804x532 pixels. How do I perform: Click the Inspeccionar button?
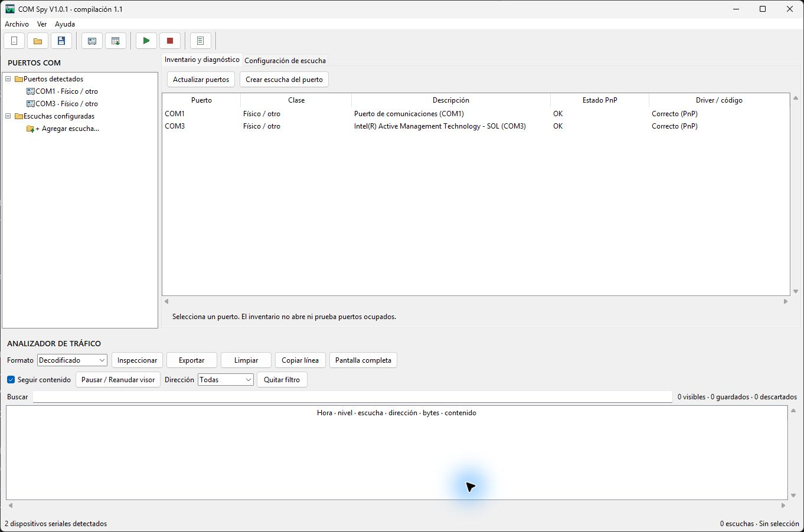point(138,360)
